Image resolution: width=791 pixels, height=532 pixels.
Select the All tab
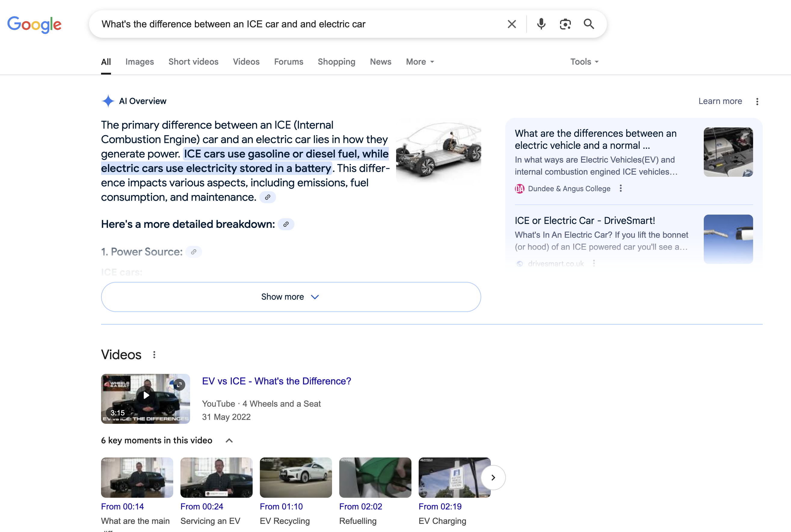pos(106,62)
